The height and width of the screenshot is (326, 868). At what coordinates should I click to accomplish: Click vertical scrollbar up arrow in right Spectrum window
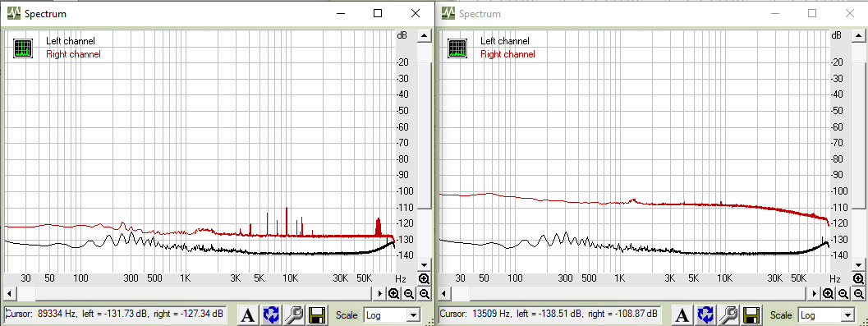coord(858,36)
